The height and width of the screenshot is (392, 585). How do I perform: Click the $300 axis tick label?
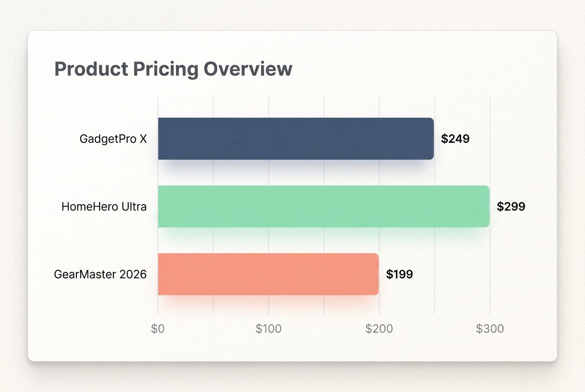(x=490, y=329)
